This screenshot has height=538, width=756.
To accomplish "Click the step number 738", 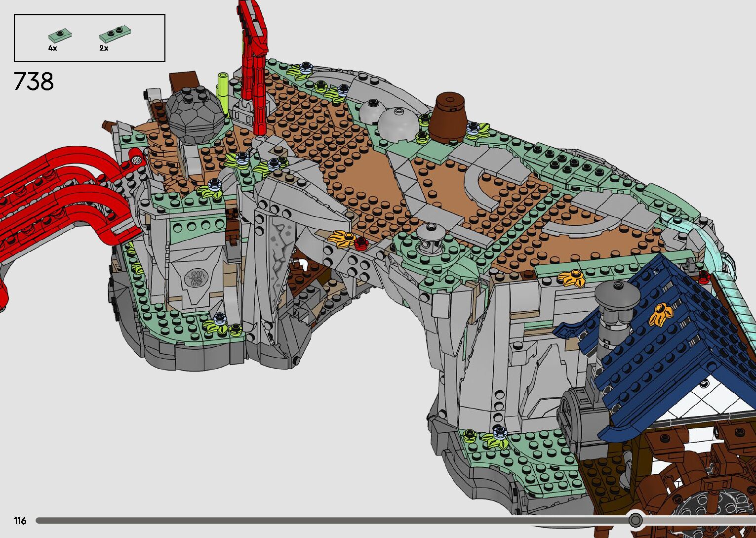I will [x=34, y=82].
